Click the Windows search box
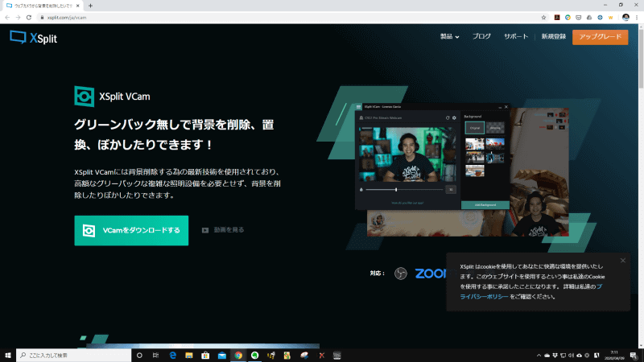Viewport: 644px width, 362px height. pos(74,356)
